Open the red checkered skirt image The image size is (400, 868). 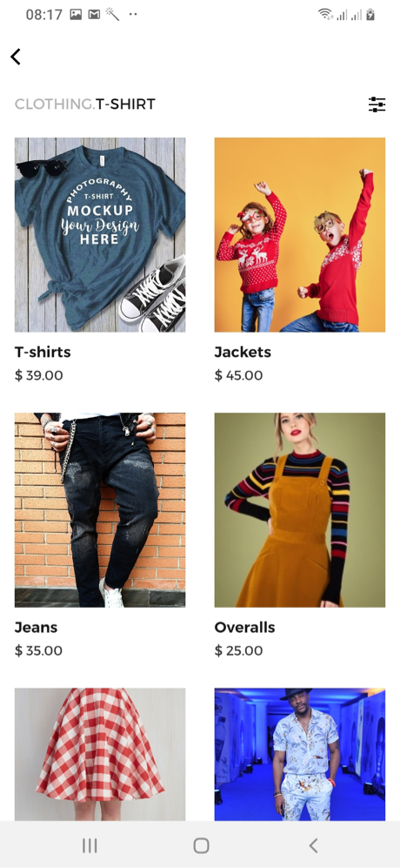100,754
